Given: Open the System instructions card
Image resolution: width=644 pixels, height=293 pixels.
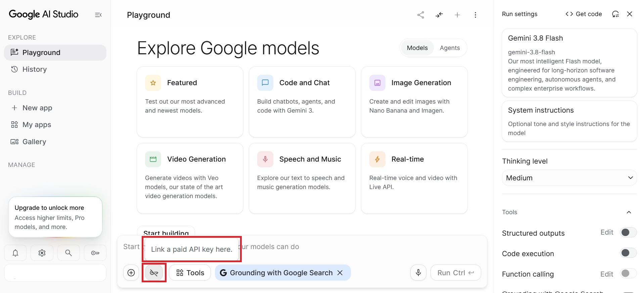Looking at the screenshot, I should tap(569, 121).
